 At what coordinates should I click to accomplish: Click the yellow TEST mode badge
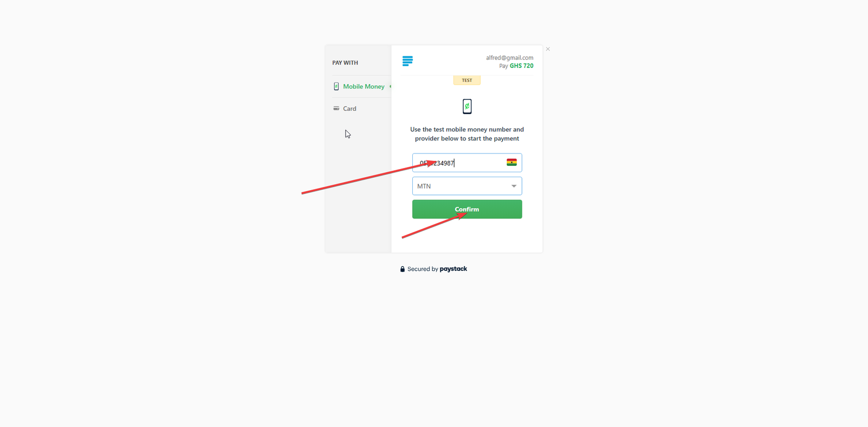(467, 80)
